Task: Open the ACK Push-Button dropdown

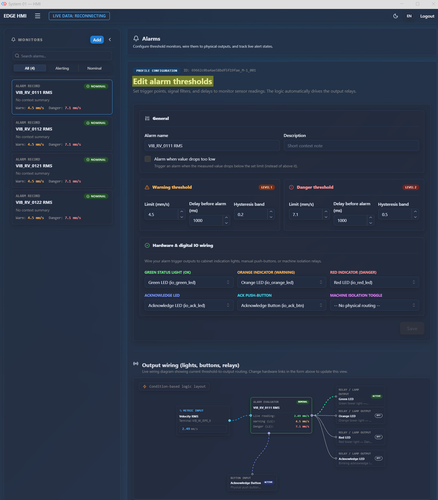Action: 281,305
